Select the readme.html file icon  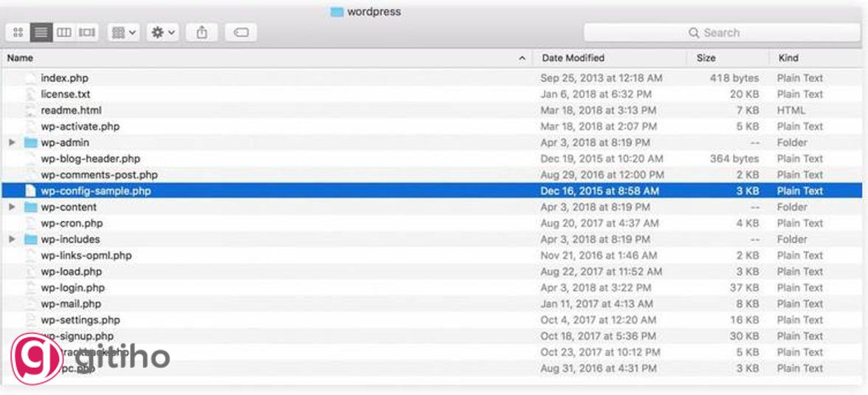coord(30,110)
